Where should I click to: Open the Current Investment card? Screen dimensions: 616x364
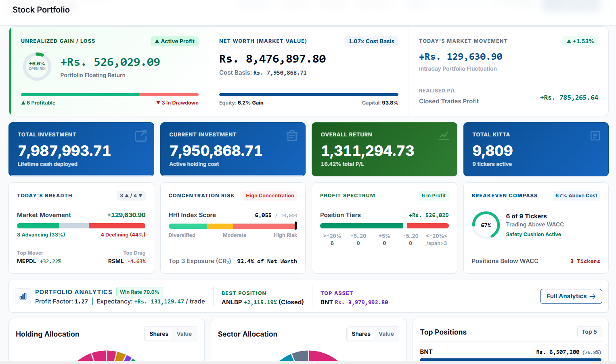coord(233,149)
